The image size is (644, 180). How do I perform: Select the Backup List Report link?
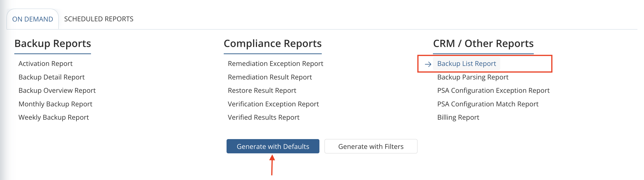tap(466, 64)
